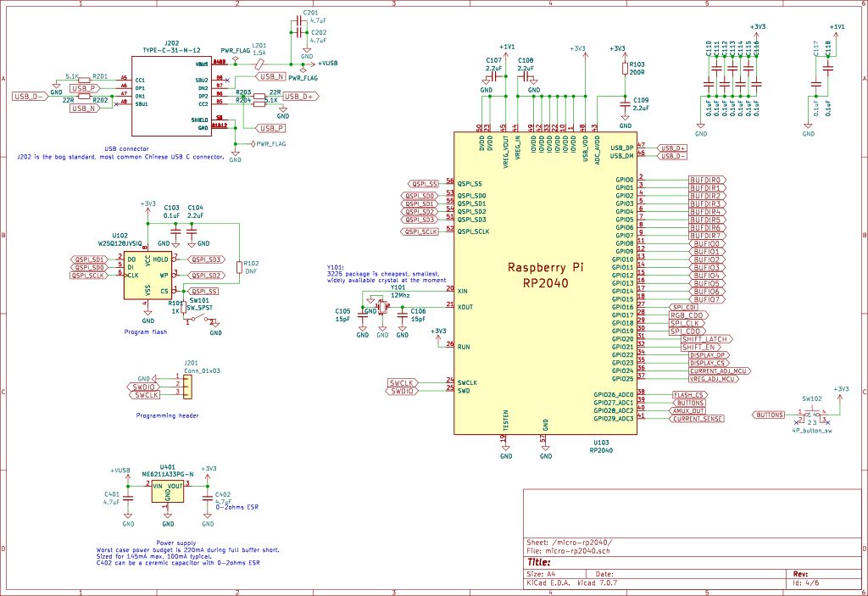Click the BUFDIR7 net label
Screen dimensions: 868x596
coord(708,236)
